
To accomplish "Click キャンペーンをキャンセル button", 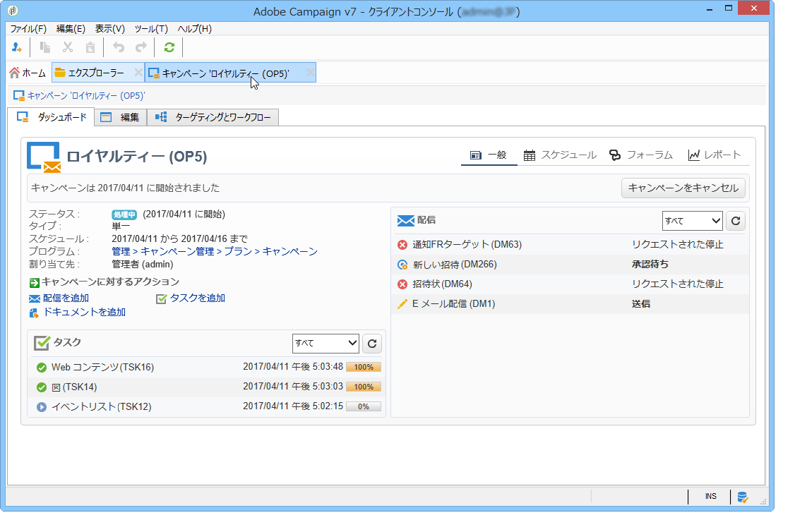I will coord(683,188).
